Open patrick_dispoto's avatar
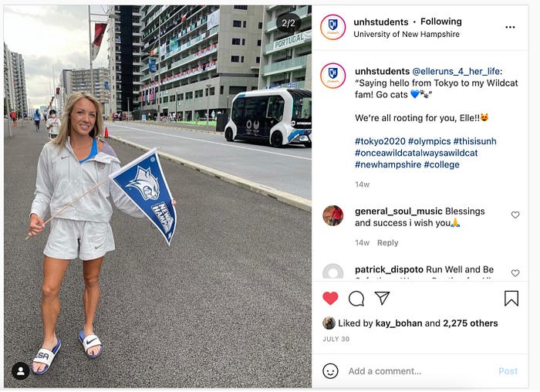The height and width of the screenshot is (392, 540). point(333,272)
